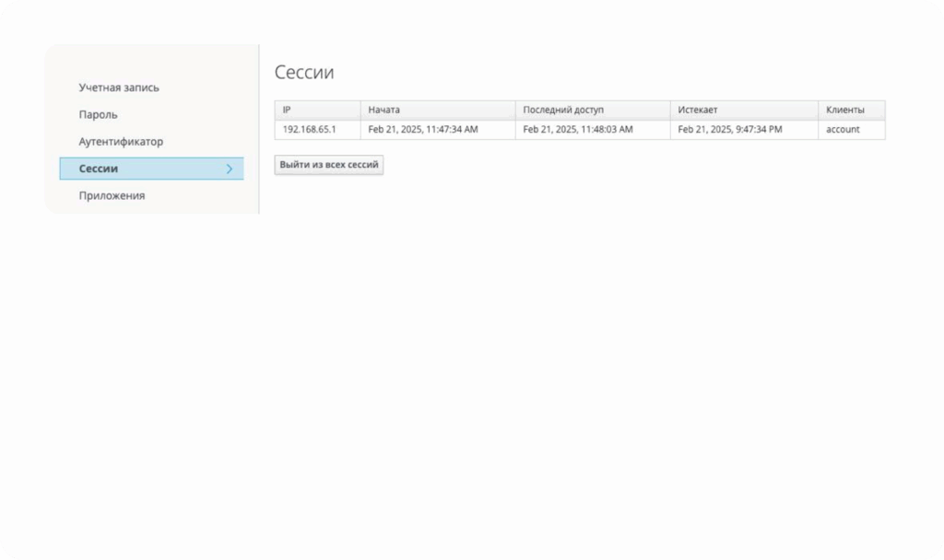This screenshot has width=944, height=560.
Task: Open the Учетная запись section
Action: click(x=119, y=87)
